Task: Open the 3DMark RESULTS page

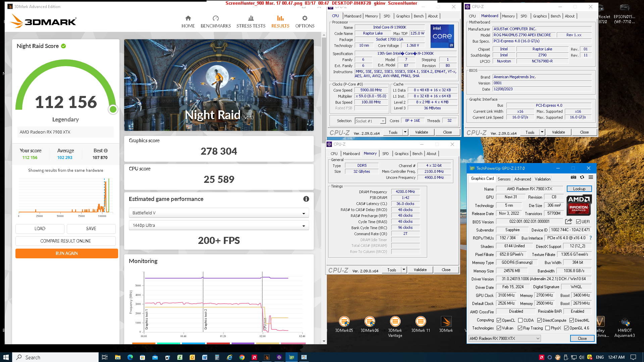Action: (280, 22)
